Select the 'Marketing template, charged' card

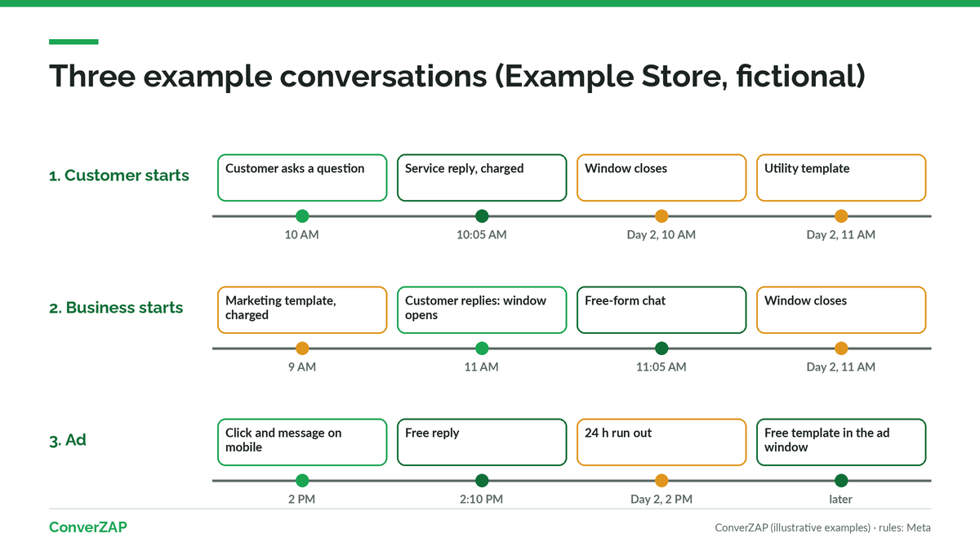pos(302,309)
